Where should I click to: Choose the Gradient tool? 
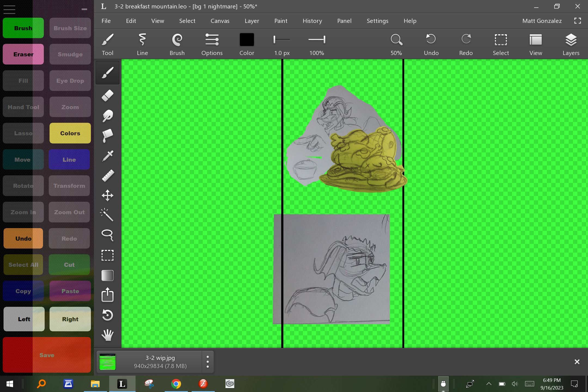coord(107,275)
